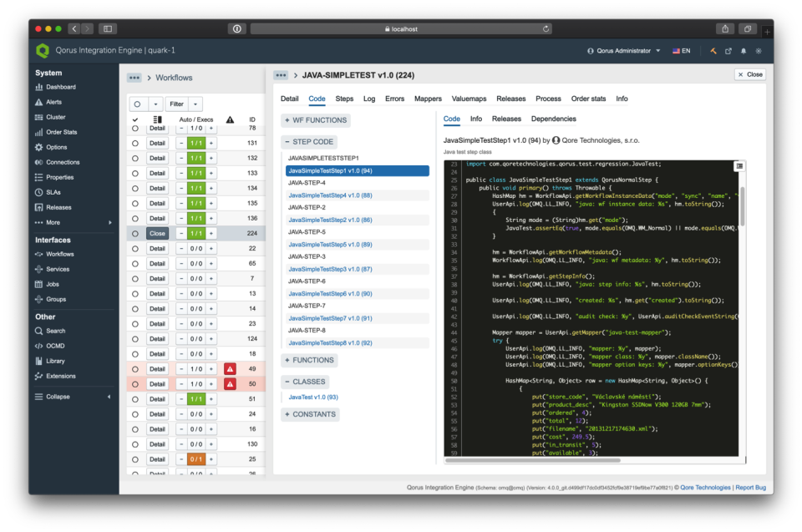Select the radio button for workflow ID 78
This screenshot has width=802, height=532.
click(135, 128)
